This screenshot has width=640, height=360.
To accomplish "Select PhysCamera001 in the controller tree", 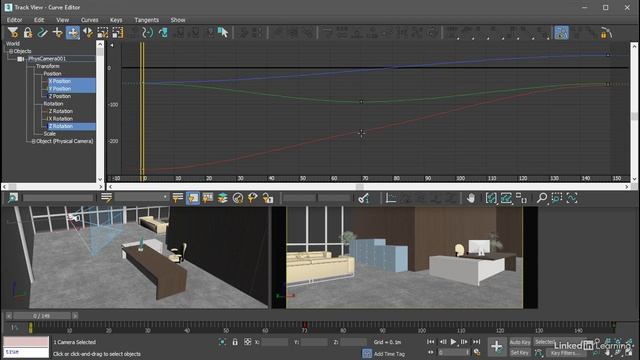I will pyautogui.click(x=47, y=59).
